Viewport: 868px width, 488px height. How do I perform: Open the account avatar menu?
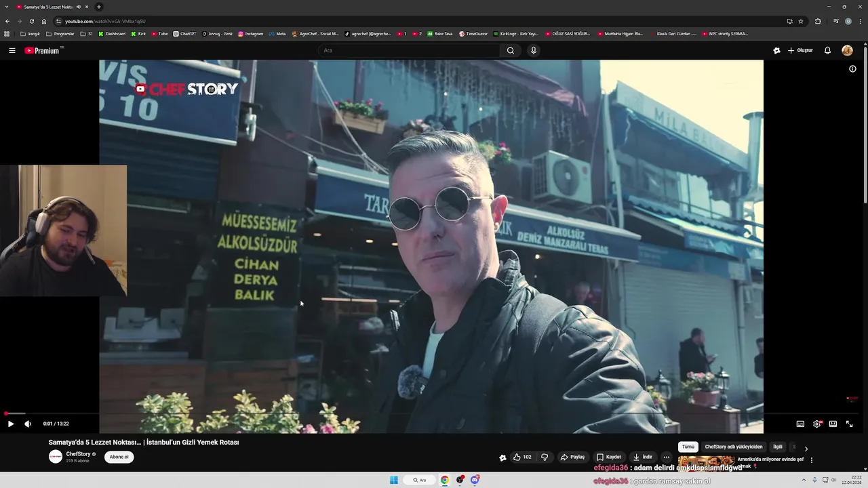pos(847,50)
